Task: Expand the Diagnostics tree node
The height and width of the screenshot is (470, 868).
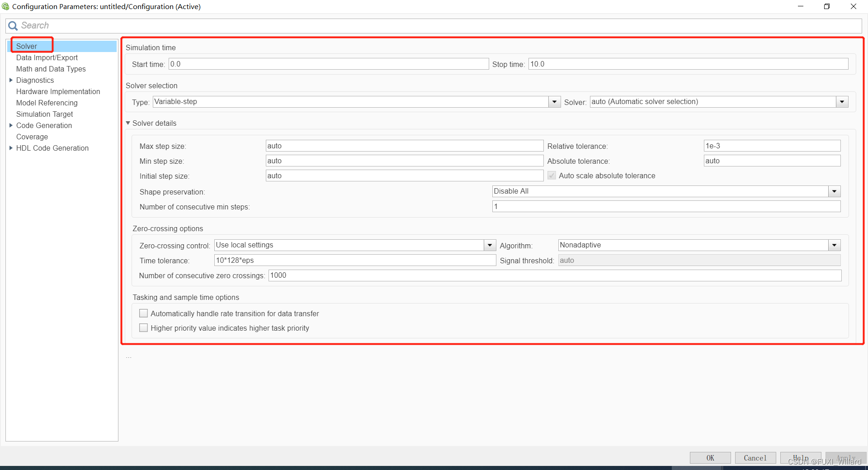Action: click(x=11, y=80)
